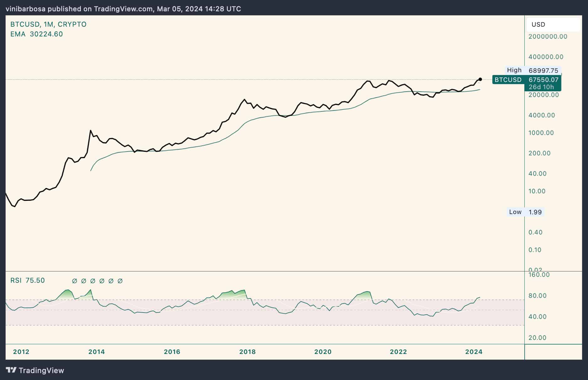Click the 2000000.00 price scale label

pyautogui.click(x=548, y=37)
